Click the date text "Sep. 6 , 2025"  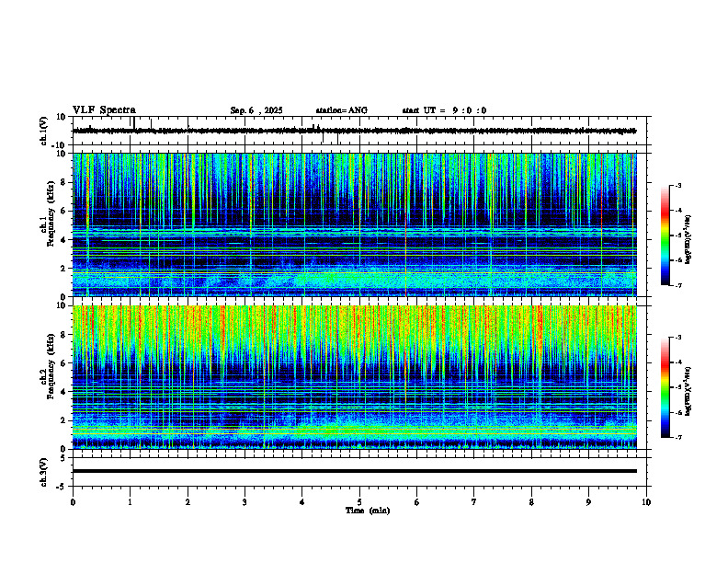tap(256, 110)
